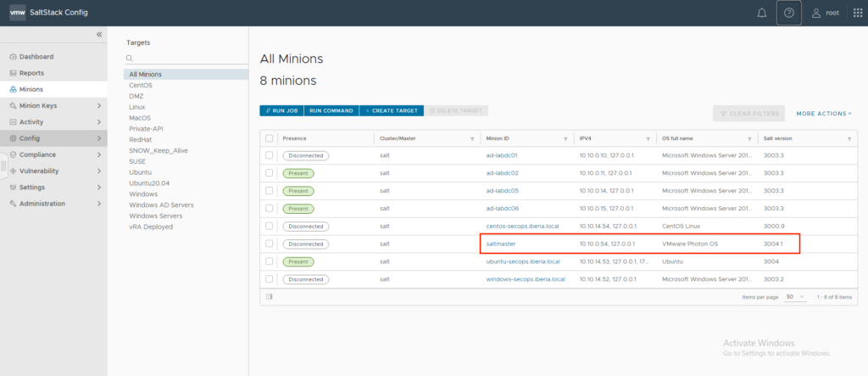Open the ad-labdc01 minion link
The width and height of the screenshot is (868, 376).
(x=502, y=155)
